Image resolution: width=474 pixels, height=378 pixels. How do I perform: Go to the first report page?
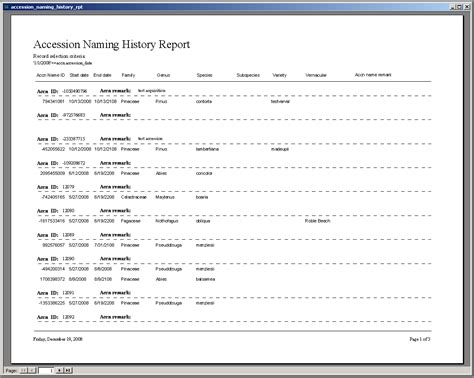tap(24, 370)
